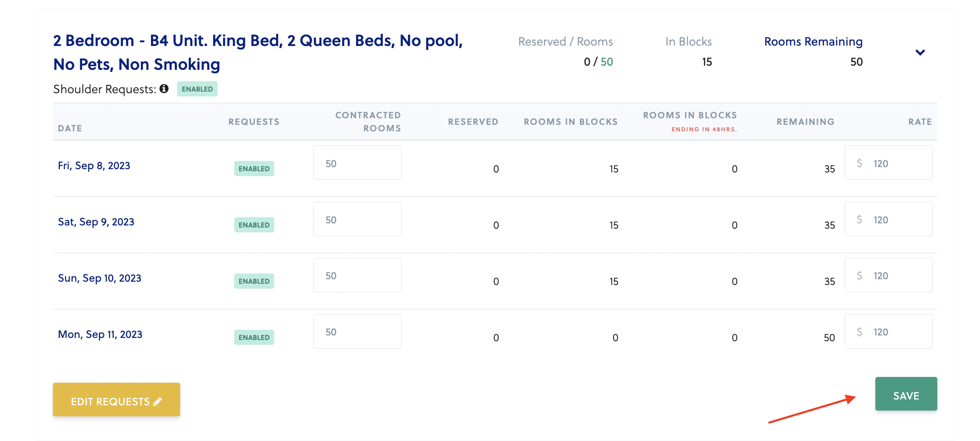The width and height of the screenshot is (980, 441).
Task: Edit contracted rooms for Sat, Sep 9
Action: coord(357,219)
